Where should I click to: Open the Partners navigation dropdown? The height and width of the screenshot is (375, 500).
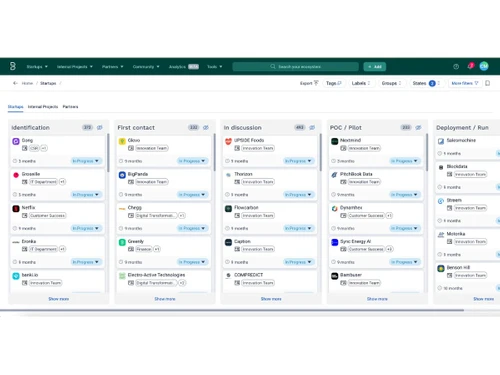(113, 67)
